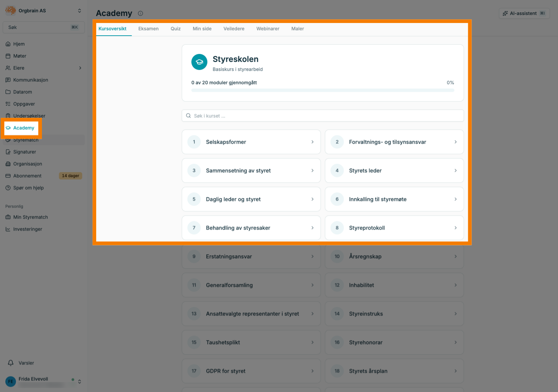Open the Daglig leder og styret module
This screenshot has width=558, height=392.
tap(251, 199)
